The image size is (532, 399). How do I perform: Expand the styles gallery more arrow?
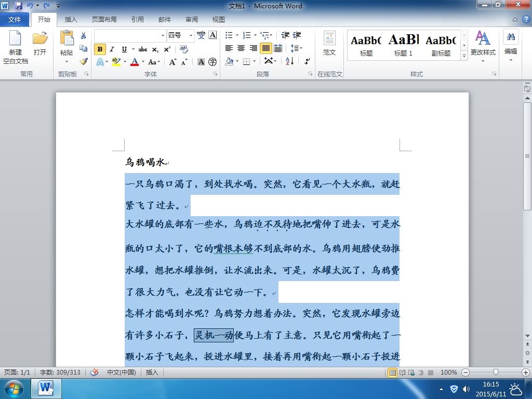(x=464, y=55)
